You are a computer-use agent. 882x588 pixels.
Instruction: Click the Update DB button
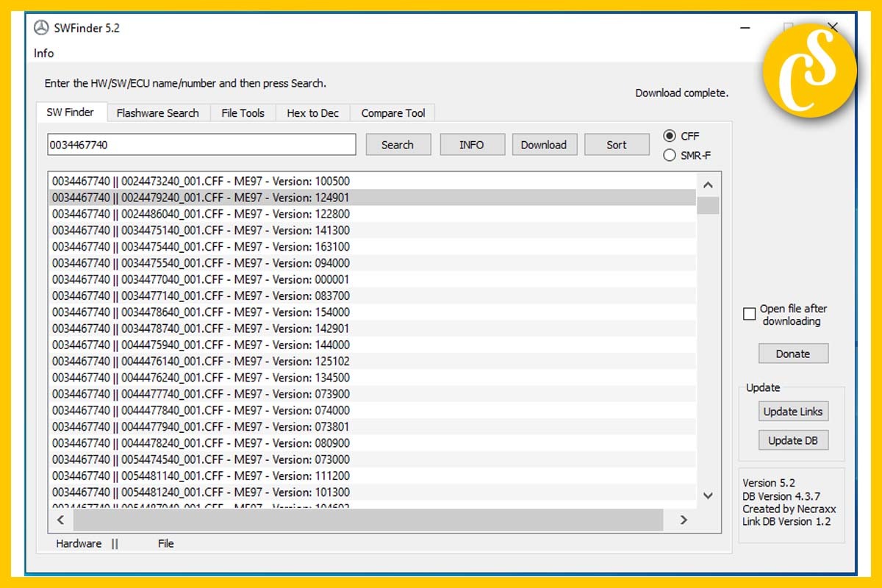[x=792, y=440]
